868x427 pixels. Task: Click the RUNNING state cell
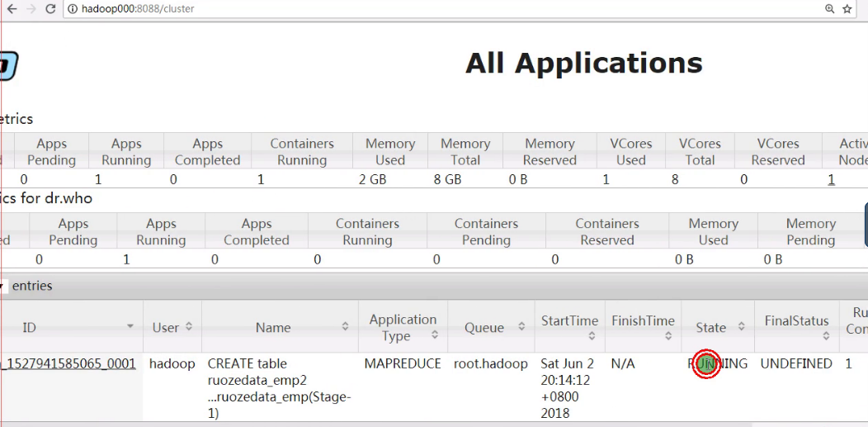pos(718,364)
